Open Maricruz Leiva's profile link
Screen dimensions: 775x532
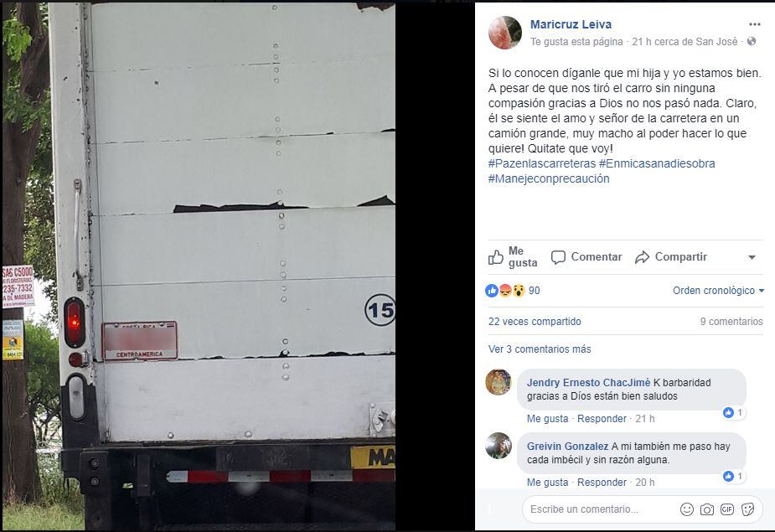[x=571, y=24]
